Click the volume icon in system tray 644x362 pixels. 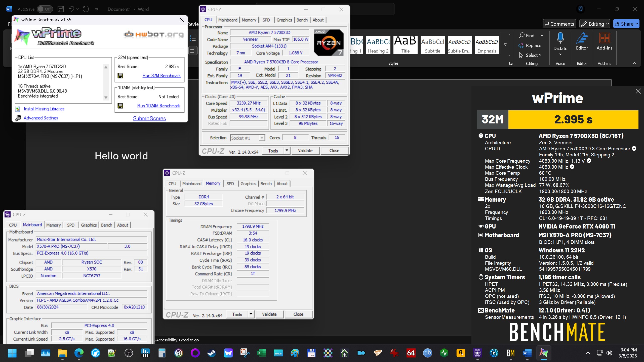[609, 353]
